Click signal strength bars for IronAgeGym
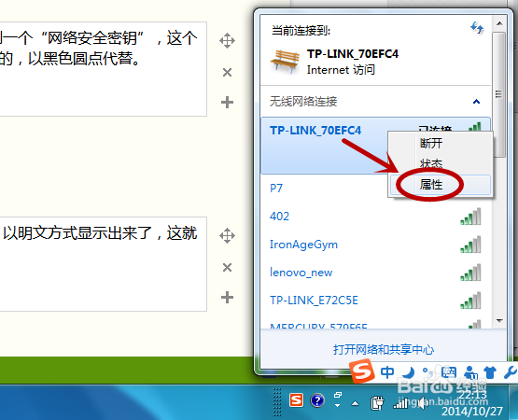 470,245
